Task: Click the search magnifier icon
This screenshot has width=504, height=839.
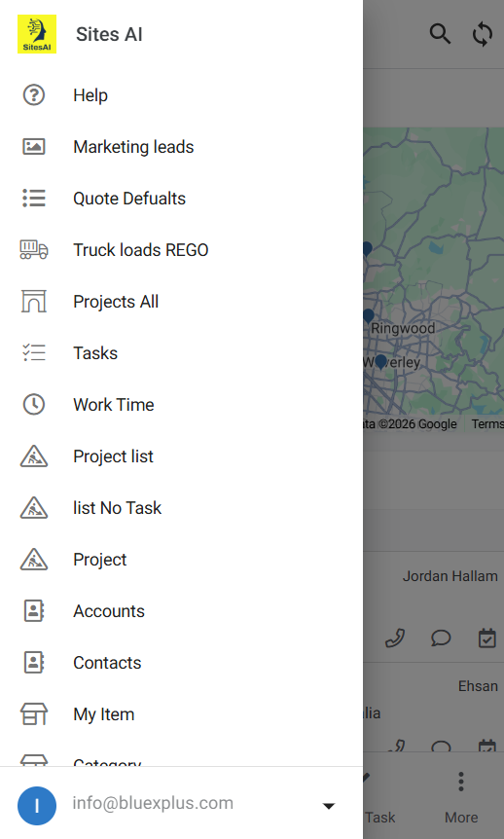Action: (x=440, y=34)
